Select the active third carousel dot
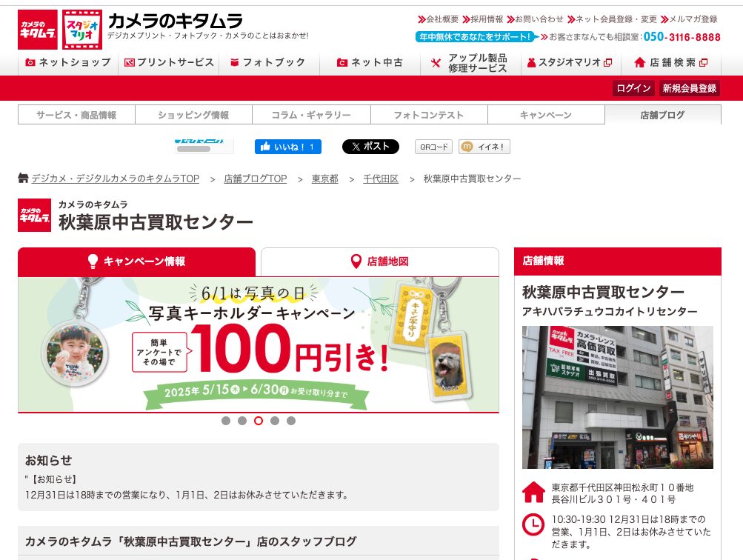This screenshot has width=743, height=560. click(259, 421)
